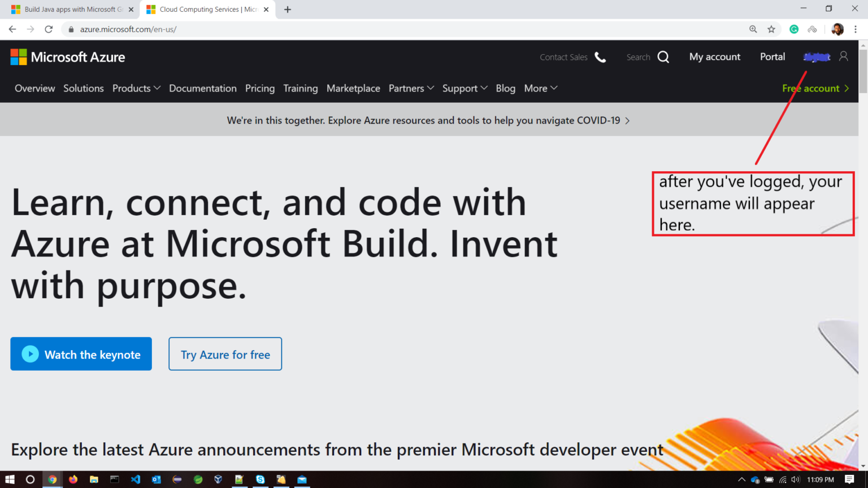Click the Contact Sales phone icon
The height and width of the screenshot is (488, 868).
[x=601, y=56]
